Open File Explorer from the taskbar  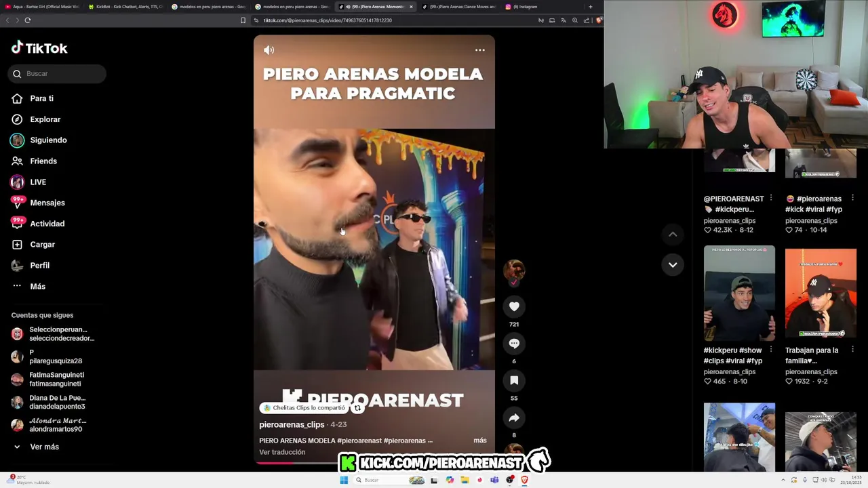pyautogui.click(x=465, y=480)
